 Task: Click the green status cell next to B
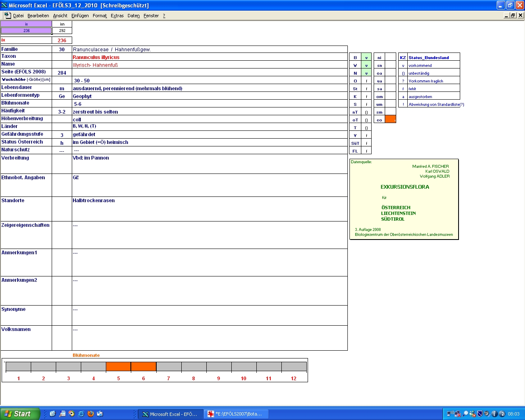click(x=366, y=57)
